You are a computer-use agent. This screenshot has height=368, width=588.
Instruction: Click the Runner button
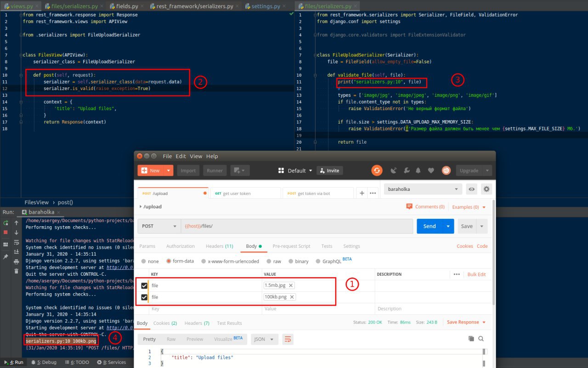[x=215, y=171]
